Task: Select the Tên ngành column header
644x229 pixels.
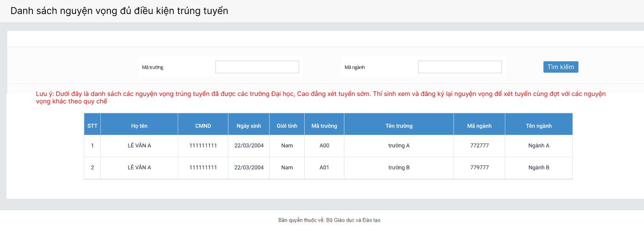Action: (x=539, y=126)
